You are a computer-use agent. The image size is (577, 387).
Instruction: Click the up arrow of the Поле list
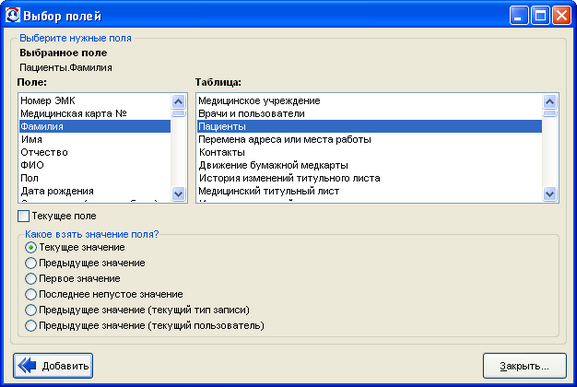tap(178, 102)
